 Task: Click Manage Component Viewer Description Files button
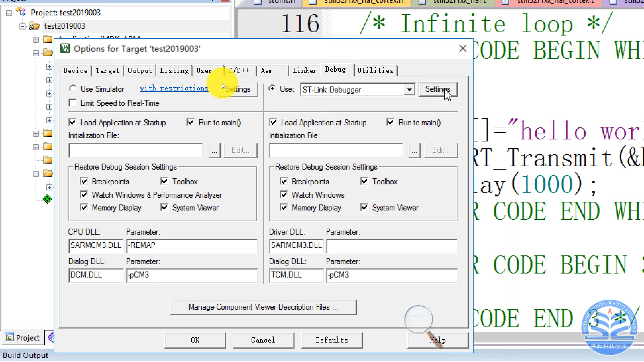[x=263, y=307]
